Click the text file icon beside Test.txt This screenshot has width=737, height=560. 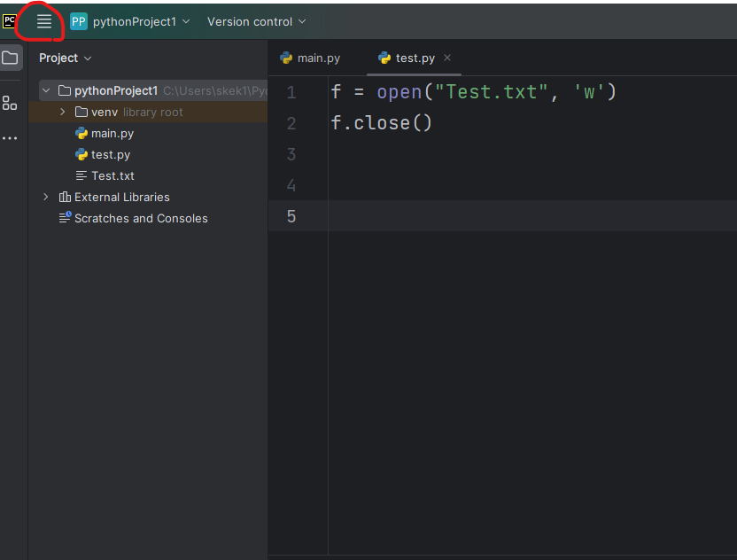coord(81,175)
